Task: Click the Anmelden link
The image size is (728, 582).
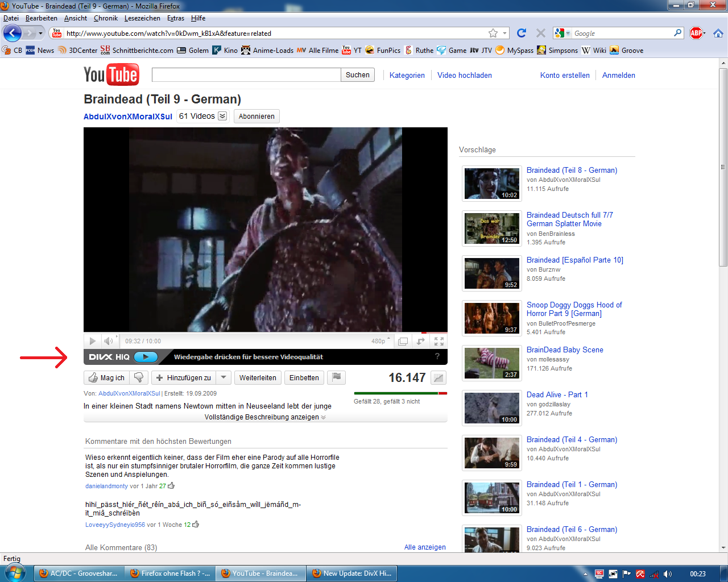Action: (x=619, y=75)
